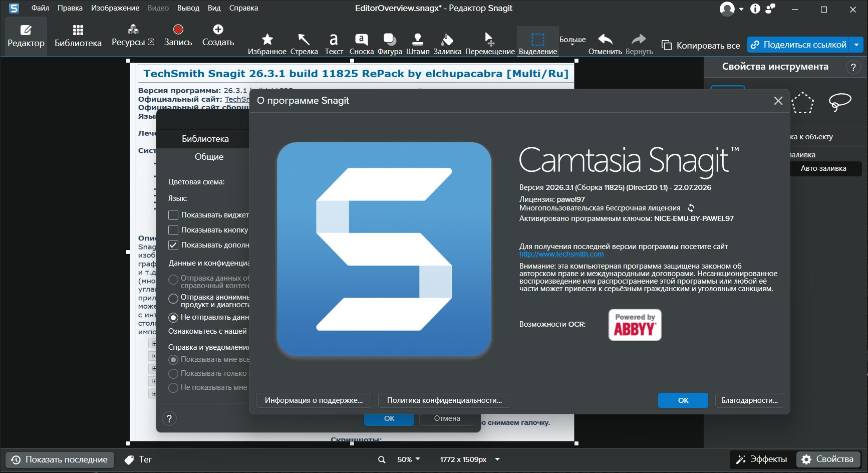Screen dimensions: 868x473
Task: Open the Правка menu
Action: [70, 8]
